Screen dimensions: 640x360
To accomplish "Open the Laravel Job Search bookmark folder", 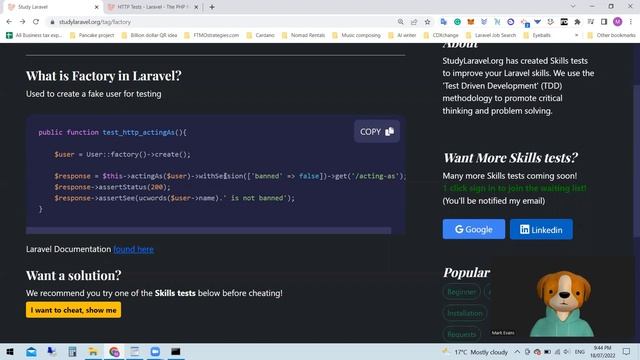I will click(x=491, y=35).
